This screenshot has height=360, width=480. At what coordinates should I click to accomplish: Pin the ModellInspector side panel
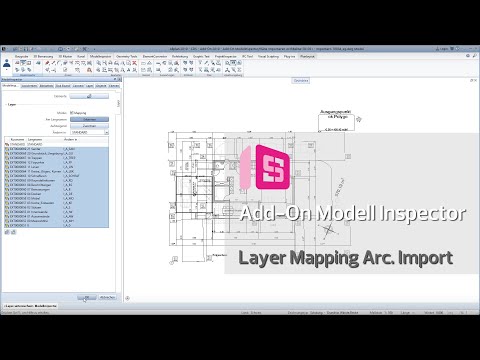[x=115, y=79]
